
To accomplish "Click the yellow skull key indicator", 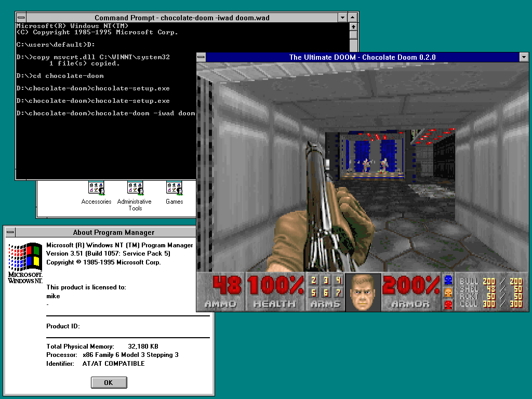I will [448, 292].
